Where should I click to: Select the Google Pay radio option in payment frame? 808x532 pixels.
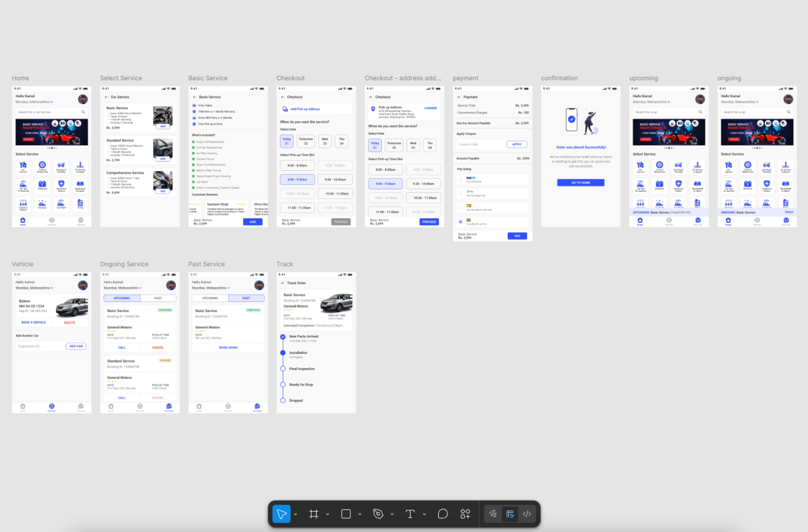(x=461, y=194)
